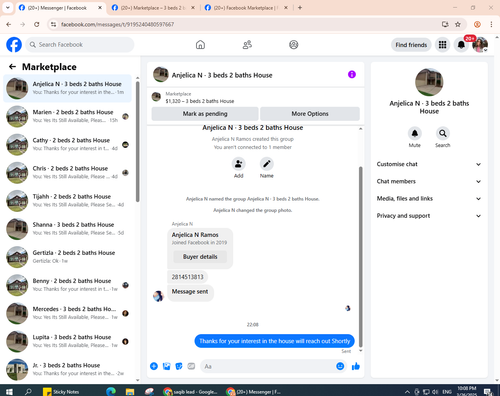This screenshot has height=396, width=500.
Task: Switch to Marketplace - 3 beds tab
Action: click(x=152, y=8)
